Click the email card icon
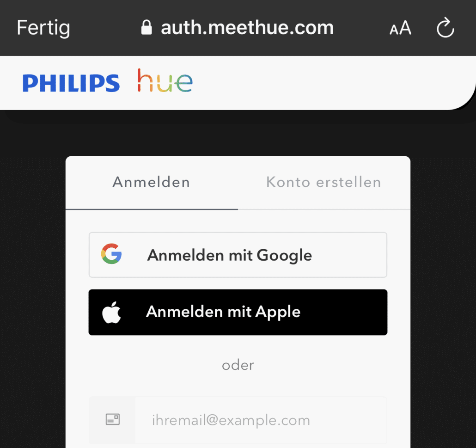This screenshot has height=448, width=476. [x=112, y=419]
